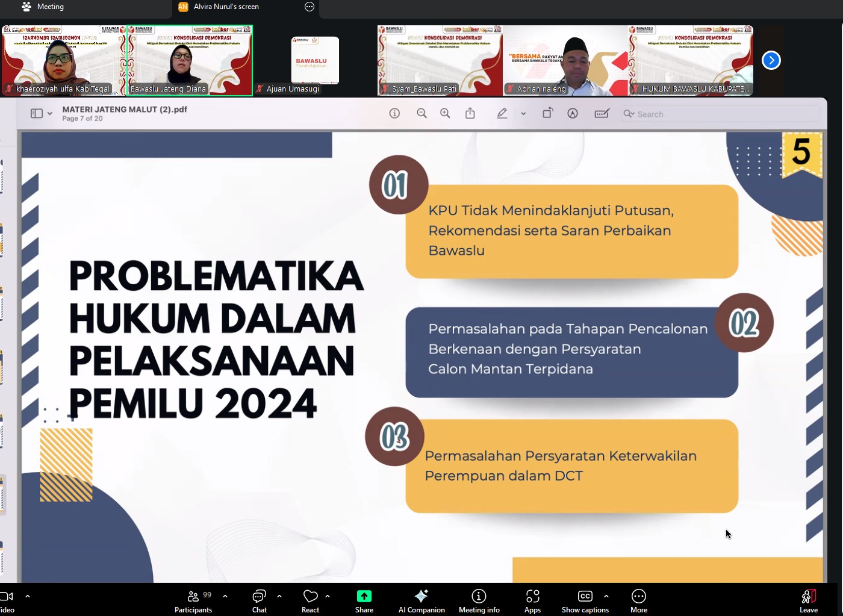Share the PDF document
Screen dimensions: 843x616
pyautogui.click(x=470, y=113)
